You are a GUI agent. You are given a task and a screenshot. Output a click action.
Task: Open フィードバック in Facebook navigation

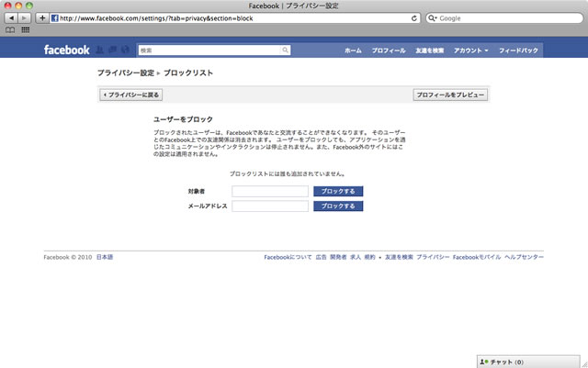pyautogui.click(x=518, y=50)
